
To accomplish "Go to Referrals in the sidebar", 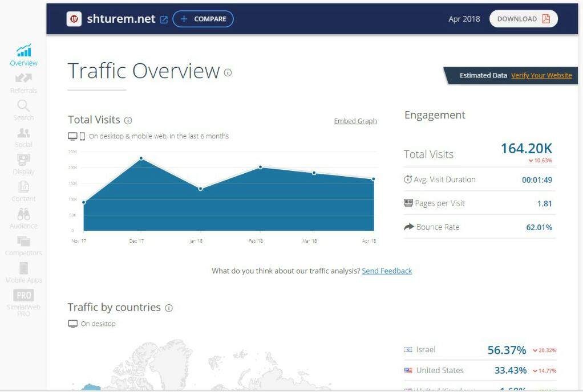I will (23, 79).
